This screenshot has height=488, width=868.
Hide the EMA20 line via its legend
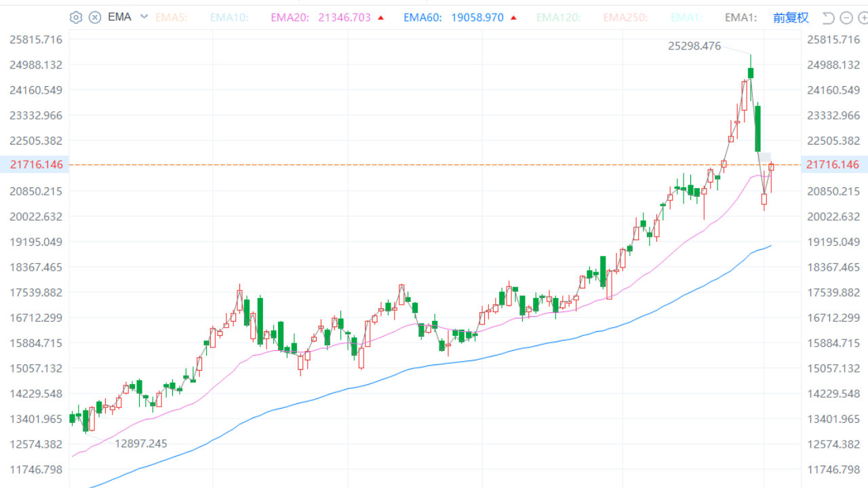click(290, 18)
